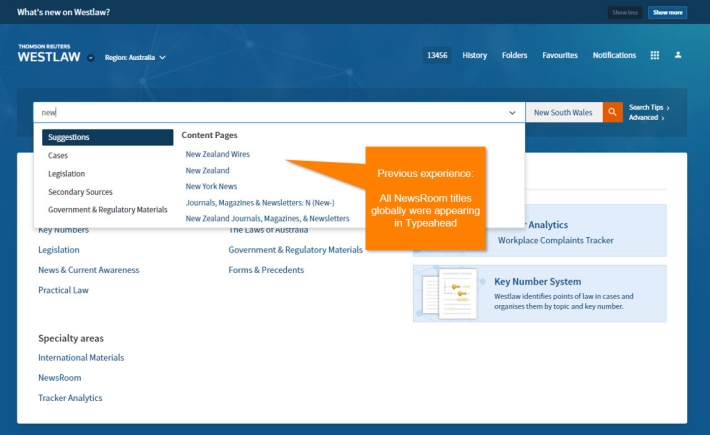Open Notifications in the header

pyautogui.click(x=614, y=55)
